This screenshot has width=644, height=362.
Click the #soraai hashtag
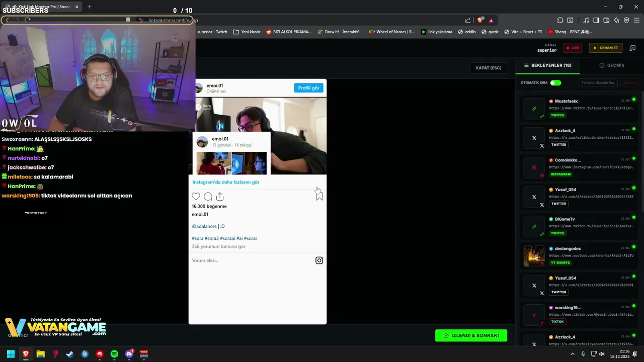pyautogui.click(x=227, y=238)
